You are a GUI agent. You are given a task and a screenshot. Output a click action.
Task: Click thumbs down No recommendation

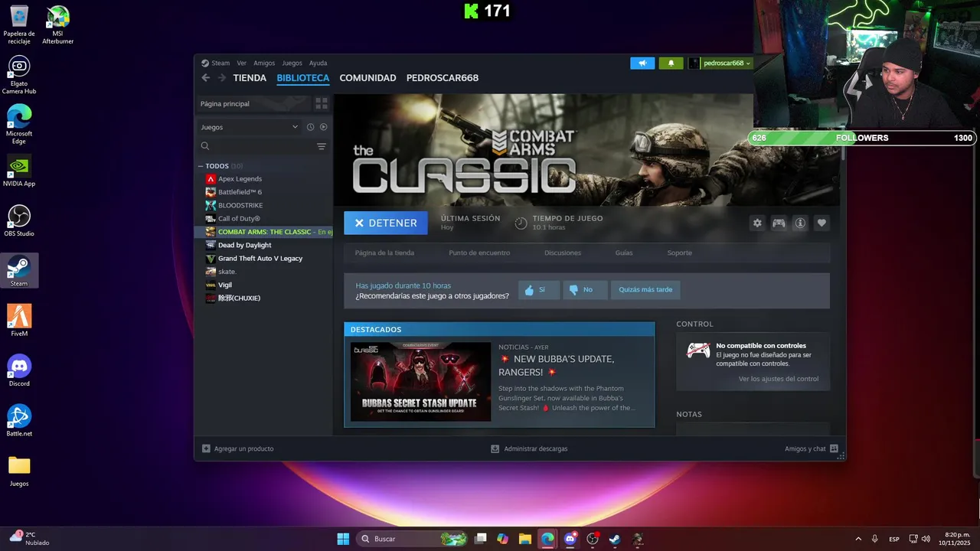tap(585, 290)
